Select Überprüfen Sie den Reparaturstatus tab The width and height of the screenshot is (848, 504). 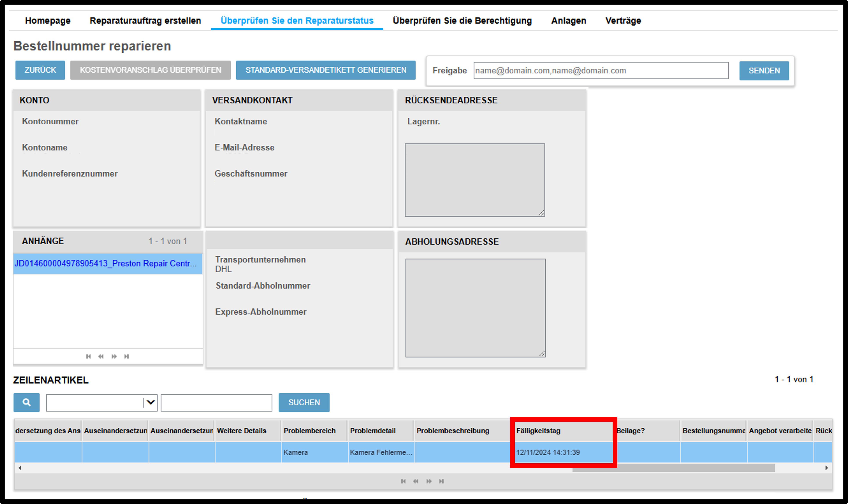tap(297, 21)
